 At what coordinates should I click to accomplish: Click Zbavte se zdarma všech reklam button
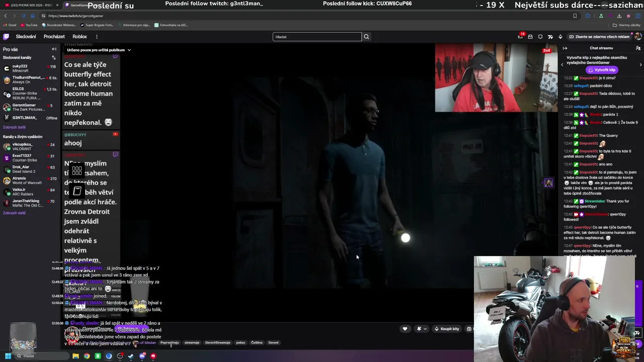tap(599, 37)
